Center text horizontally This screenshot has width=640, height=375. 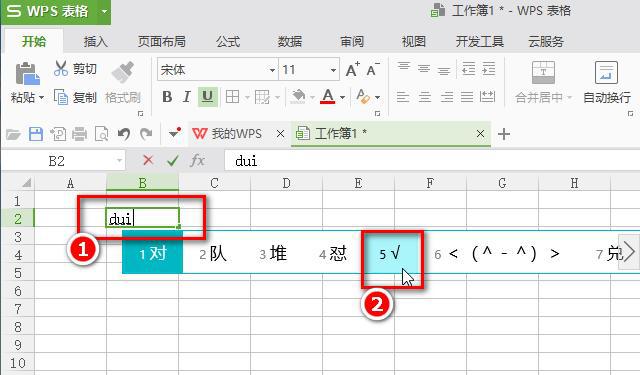click(x=425, y=97)
